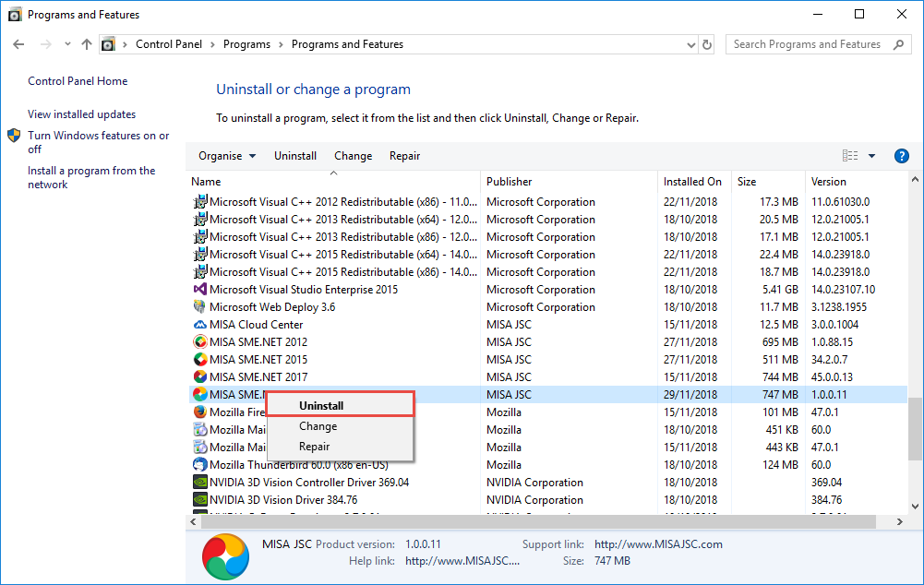Choose Uninstall from the context menu
The image size is (924, 585).
pos(341,405)
